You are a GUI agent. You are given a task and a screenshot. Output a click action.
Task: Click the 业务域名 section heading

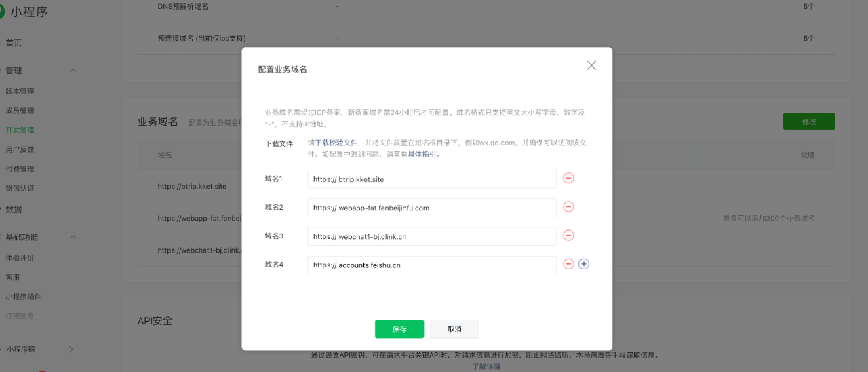pyautogui.click(x=158, y=122)
